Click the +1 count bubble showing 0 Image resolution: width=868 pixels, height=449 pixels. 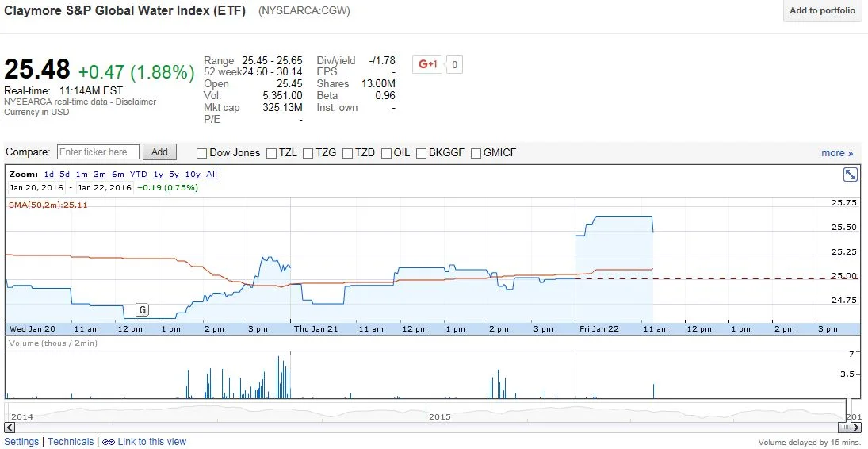tap(454, 65)
